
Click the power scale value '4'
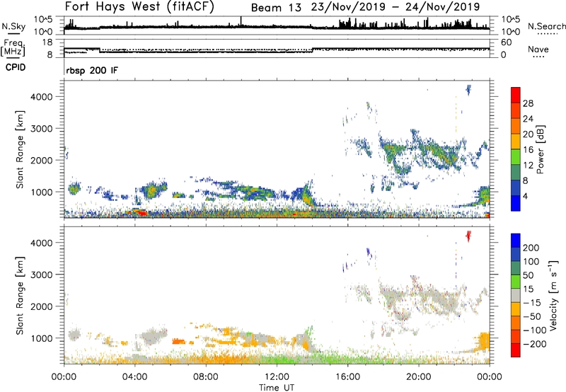coord(525,196)
